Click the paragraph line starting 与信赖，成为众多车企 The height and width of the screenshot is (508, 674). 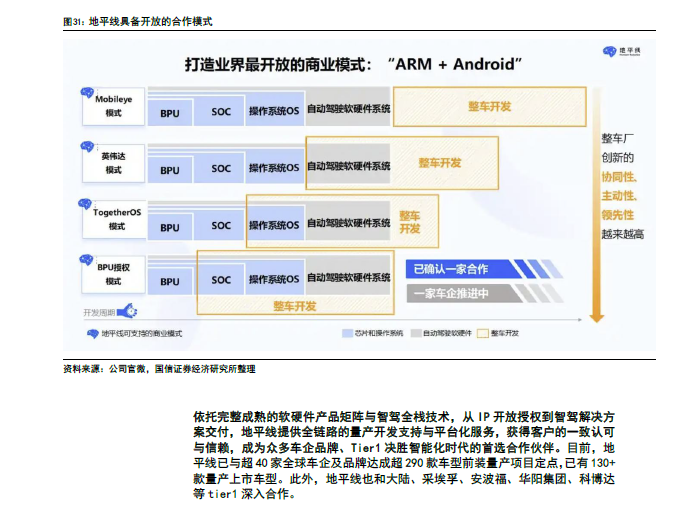404,448
